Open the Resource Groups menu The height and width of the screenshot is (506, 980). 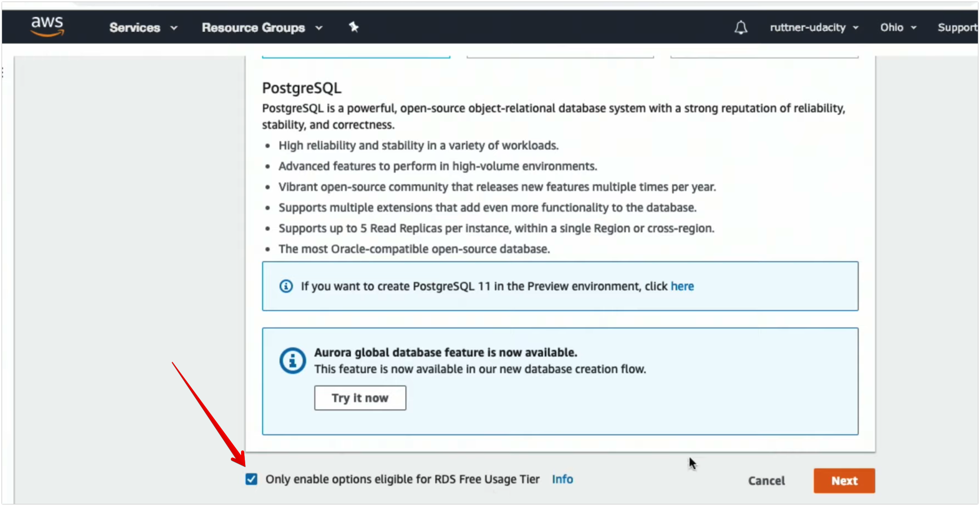(253, 27)
